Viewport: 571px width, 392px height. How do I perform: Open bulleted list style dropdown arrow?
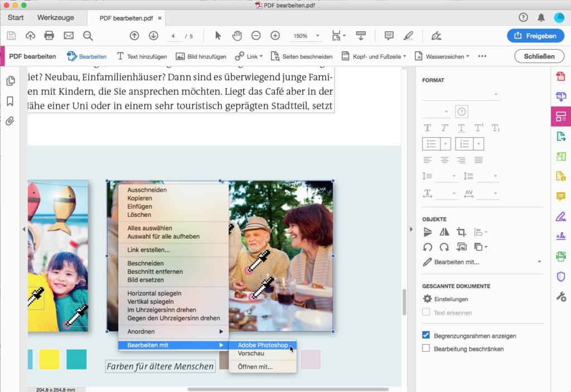pyautogui.click(x=446, y=144)
